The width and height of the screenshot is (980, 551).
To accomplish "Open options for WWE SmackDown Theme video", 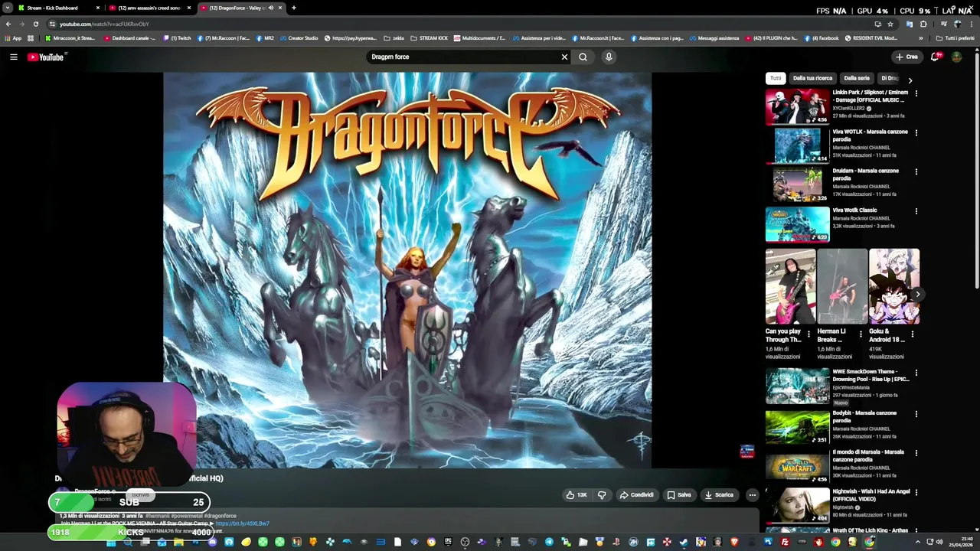I will 916,373.
